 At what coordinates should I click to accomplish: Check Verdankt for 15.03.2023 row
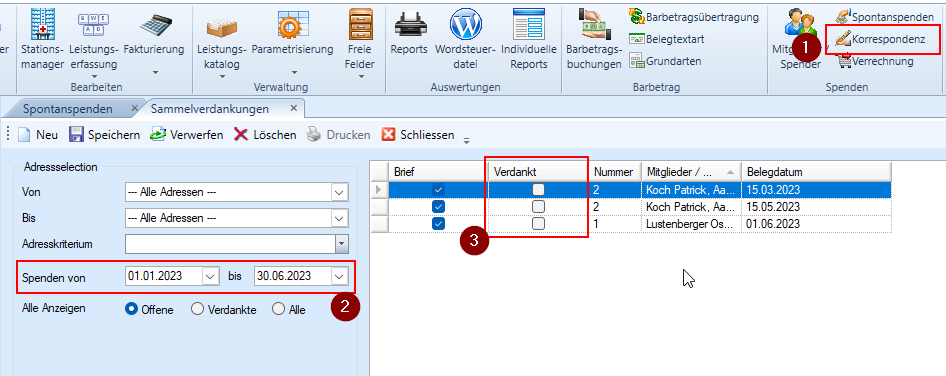click(x=538, y=190)
